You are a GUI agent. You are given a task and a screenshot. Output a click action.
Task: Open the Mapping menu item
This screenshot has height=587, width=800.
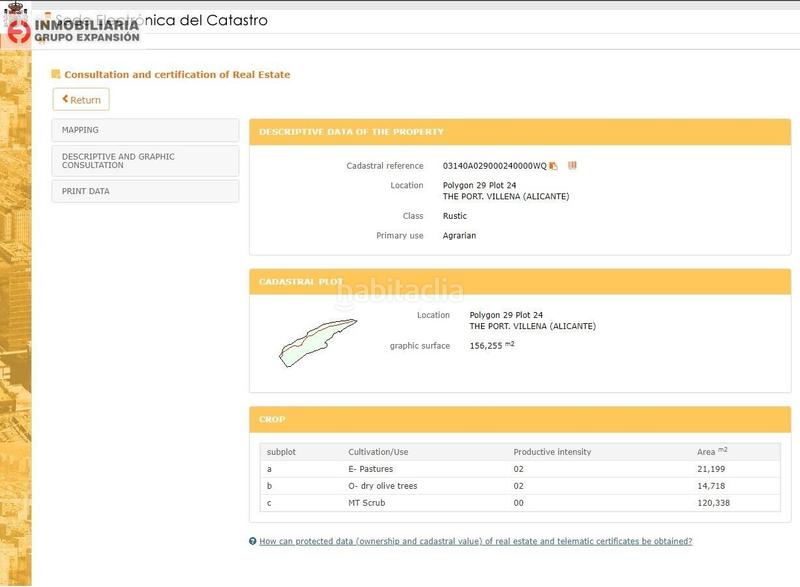[145, 130]
